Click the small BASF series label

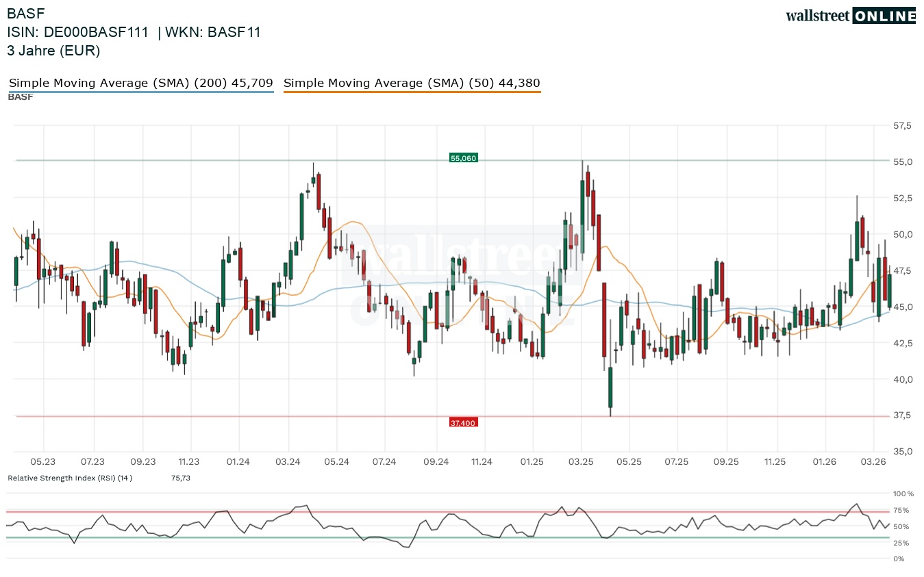click(x=21, y=97)
